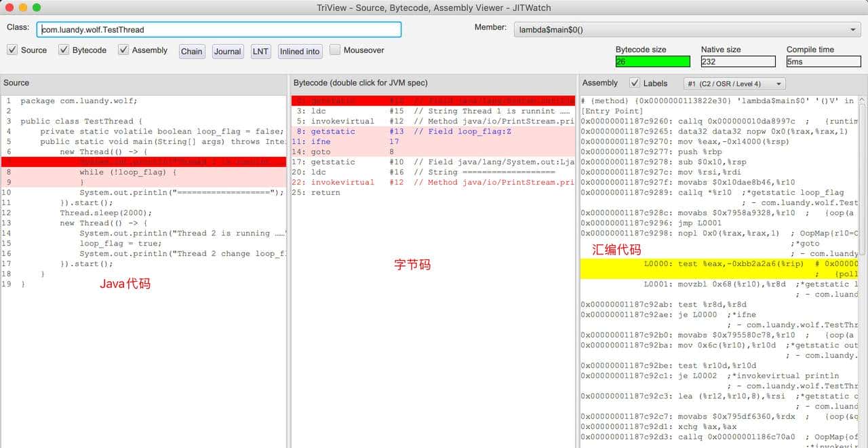Enable the Mouseover checkbox
Image resolution: width=868 pixels, height=448 pixels.
click(x=335, y=50)
